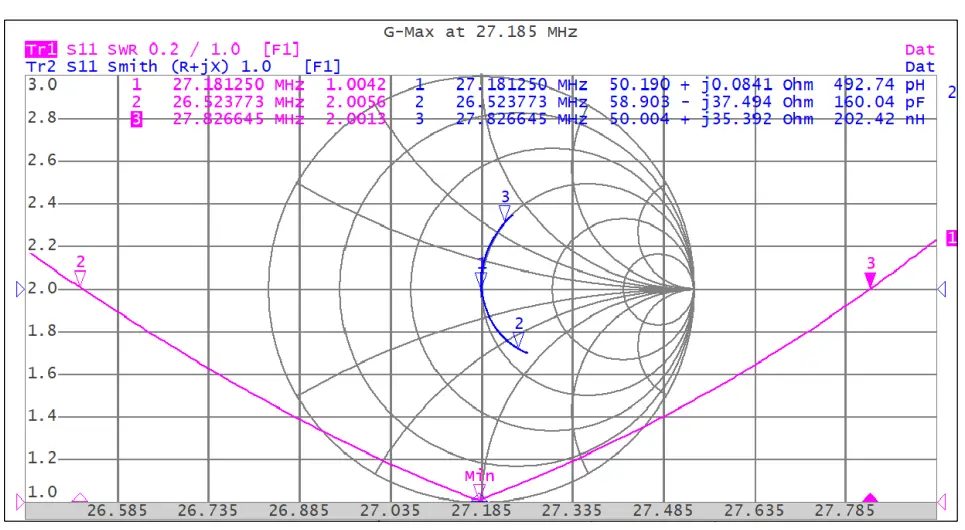This screenshot has width=965, height=530.
Task: Click the 1.6 Y-axis scale label
Action: pyautogui.click(x=42, y=373)
